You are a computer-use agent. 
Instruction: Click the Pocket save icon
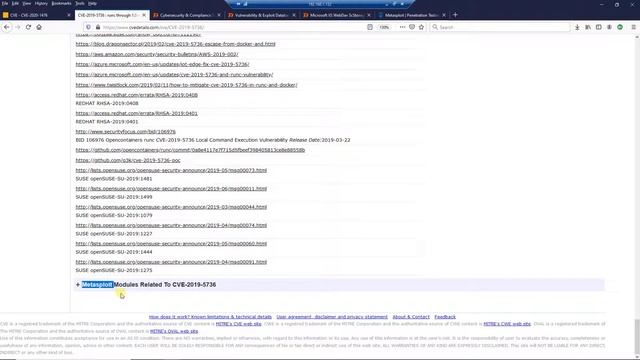click(412, 27)
